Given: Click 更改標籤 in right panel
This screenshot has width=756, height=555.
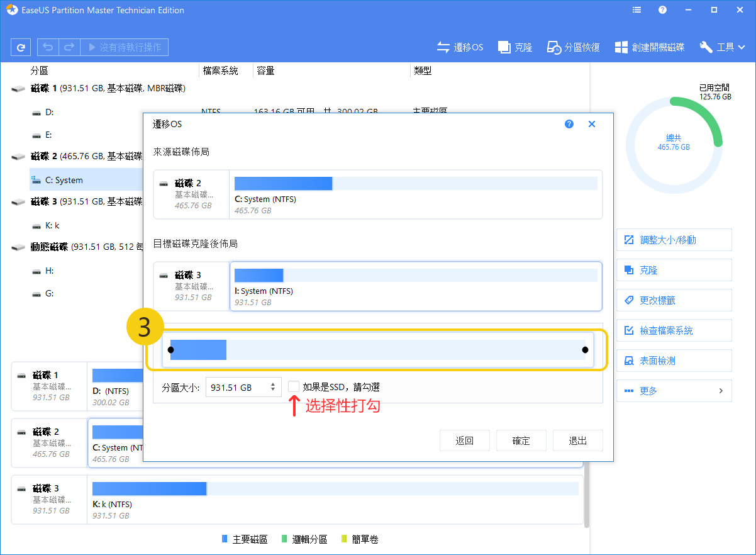Looking at the screenshot, I should point(674,300).
